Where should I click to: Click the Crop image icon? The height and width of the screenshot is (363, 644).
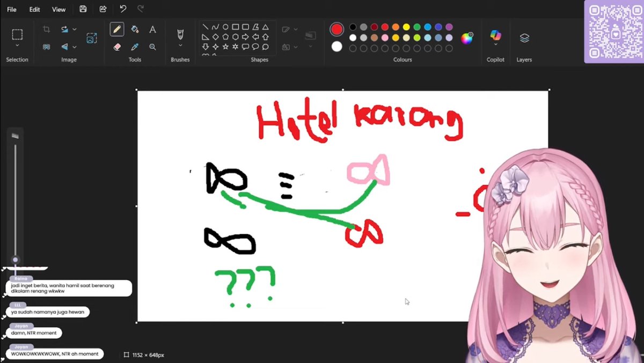(x=47, y=29)
